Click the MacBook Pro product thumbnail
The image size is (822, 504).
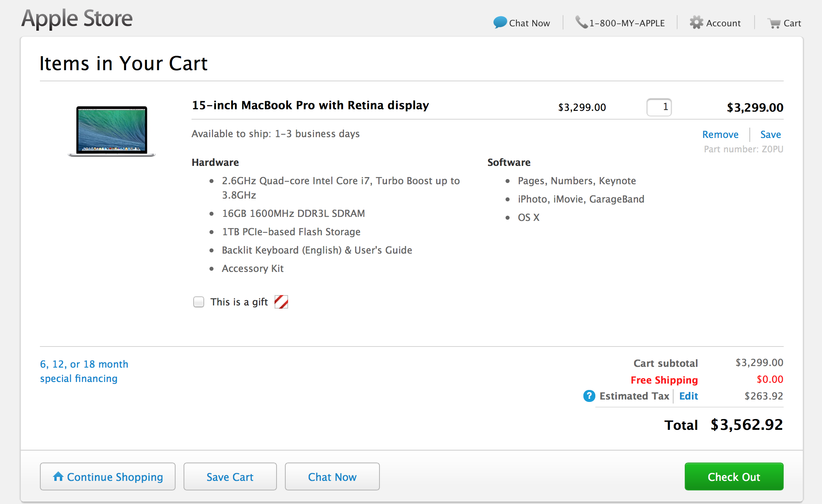pos(112,131)
